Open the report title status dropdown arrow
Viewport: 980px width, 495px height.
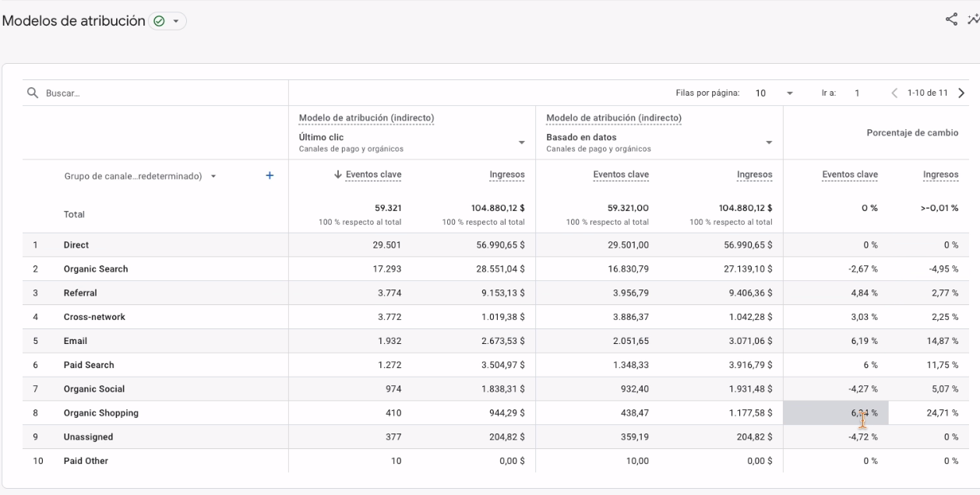coord(175,22)
